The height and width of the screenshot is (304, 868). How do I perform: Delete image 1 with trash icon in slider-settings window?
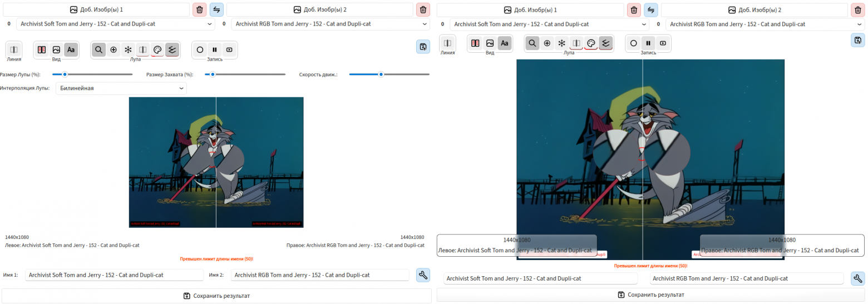[200, 9]
